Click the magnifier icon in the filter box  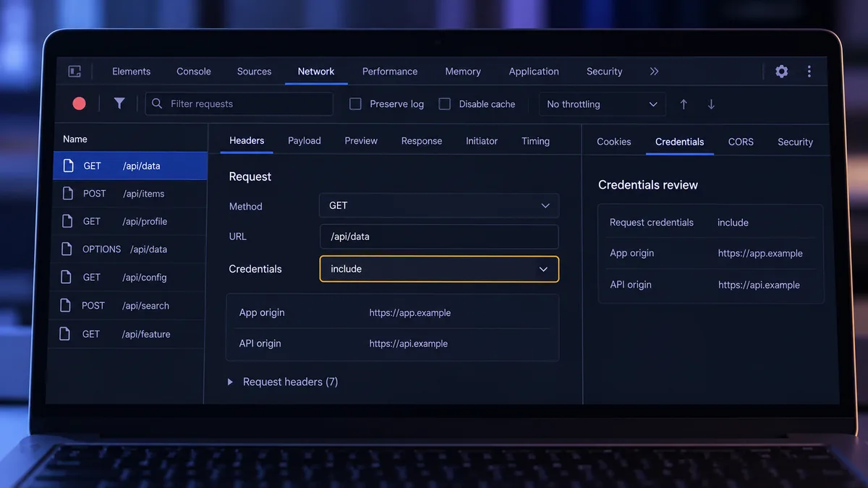coord(157,103)
